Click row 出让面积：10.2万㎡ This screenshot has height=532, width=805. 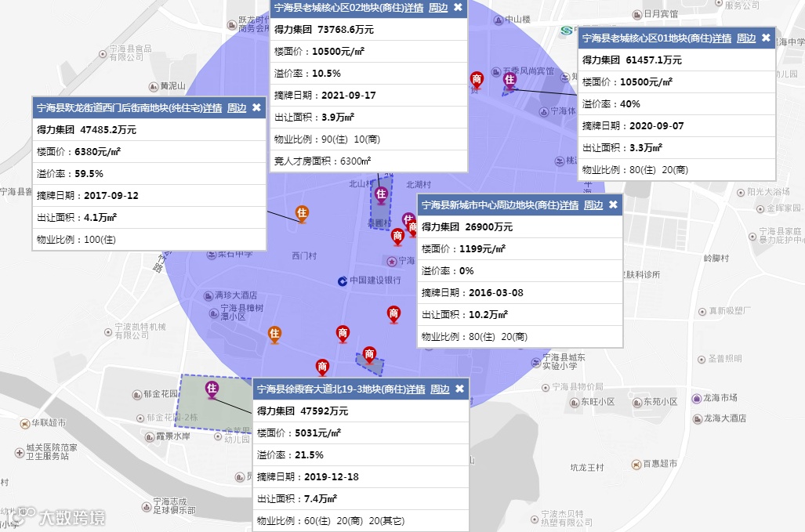tap(520, 314)
